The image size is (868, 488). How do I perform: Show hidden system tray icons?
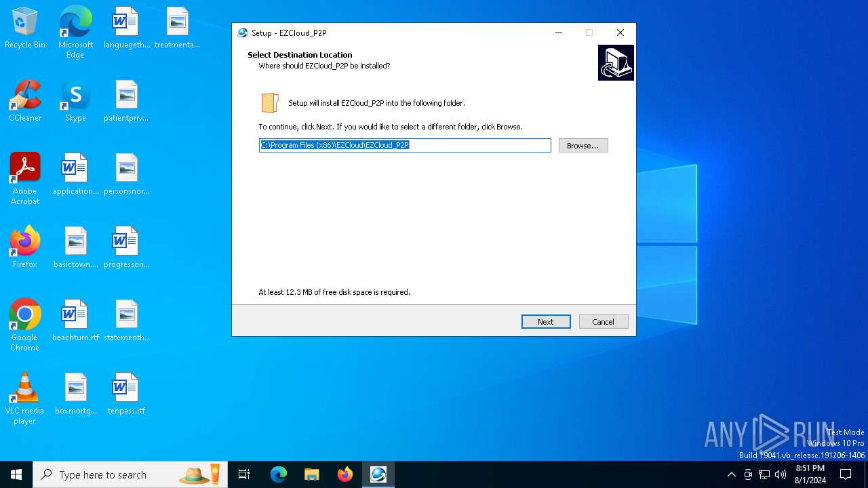coord(731,474)
